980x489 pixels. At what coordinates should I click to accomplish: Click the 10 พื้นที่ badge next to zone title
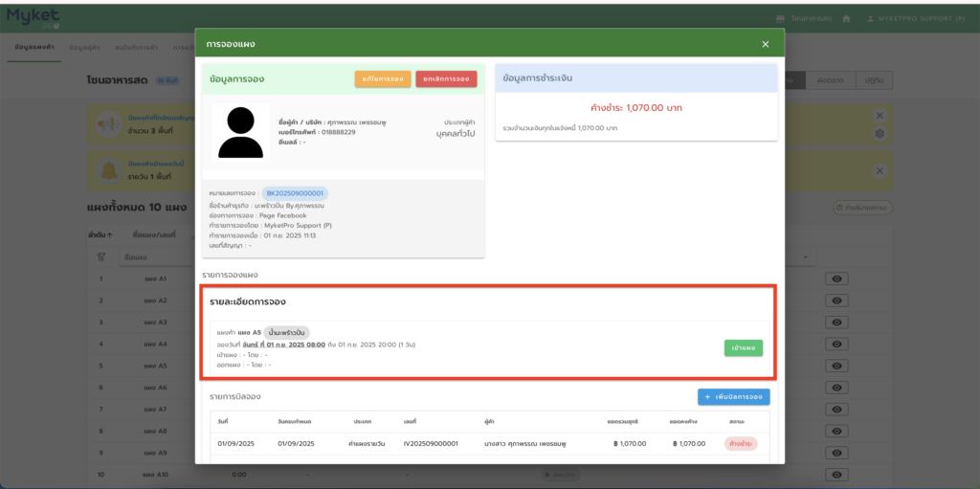pyautogui.click(x=167, y=80)
